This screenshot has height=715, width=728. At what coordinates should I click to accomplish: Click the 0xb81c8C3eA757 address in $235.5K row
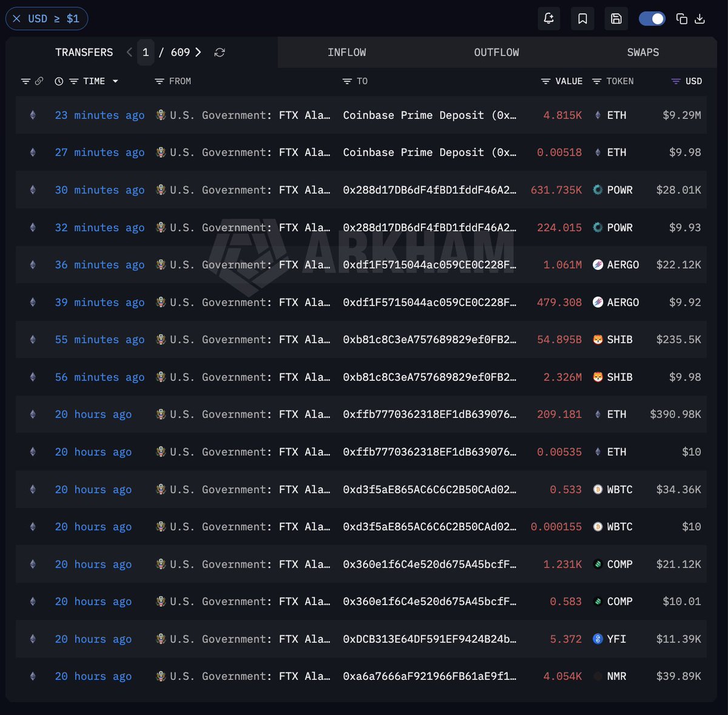(430, 340)
